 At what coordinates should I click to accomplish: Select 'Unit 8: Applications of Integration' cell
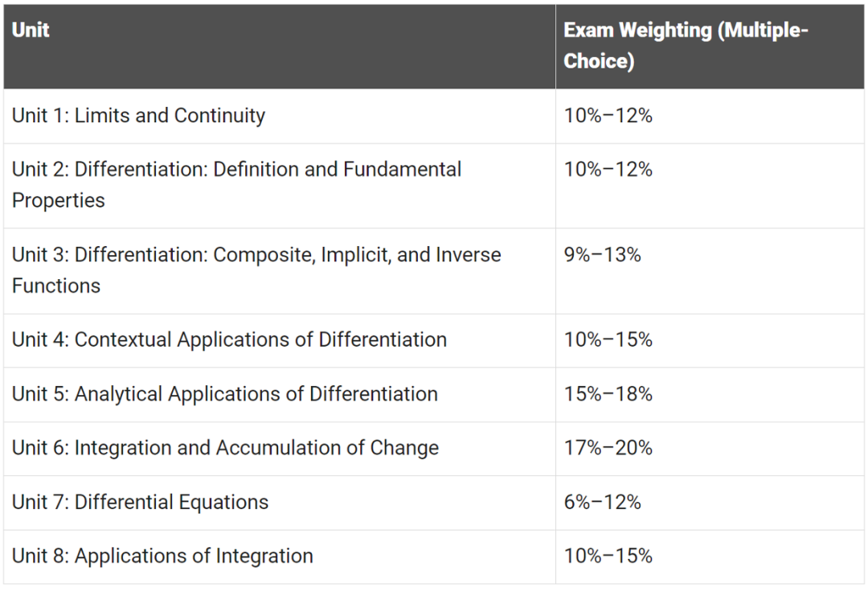[280, 557]
